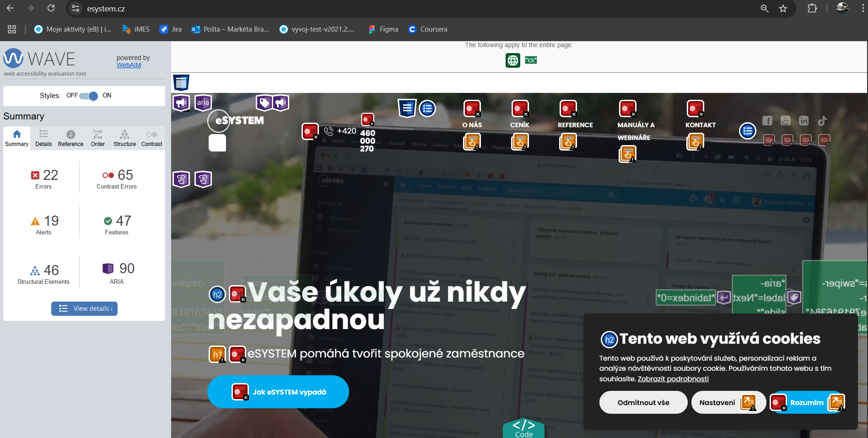
Task: Click the blue list icon near social icons
Action: [748, 131]
